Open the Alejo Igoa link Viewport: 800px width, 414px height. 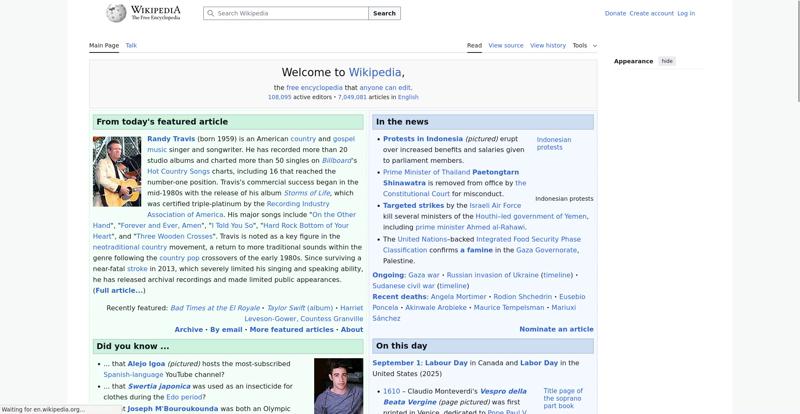tap(146, 364)
